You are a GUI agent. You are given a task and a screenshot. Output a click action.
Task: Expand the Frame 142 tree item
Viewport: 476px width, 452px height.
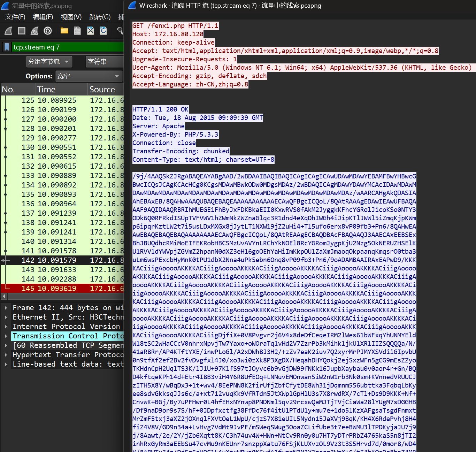[6, 308]
